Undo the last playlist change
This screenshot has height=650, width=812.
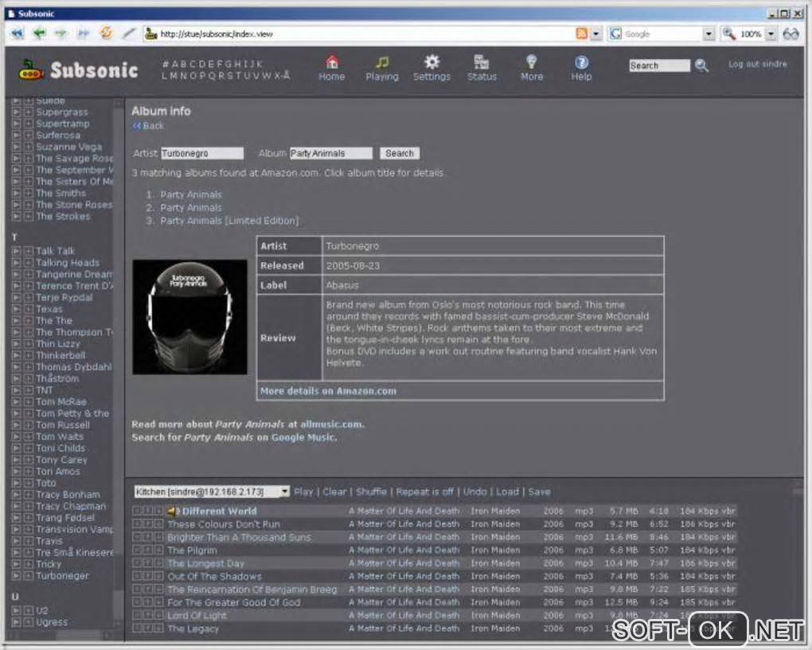click(x=475, y=492)
